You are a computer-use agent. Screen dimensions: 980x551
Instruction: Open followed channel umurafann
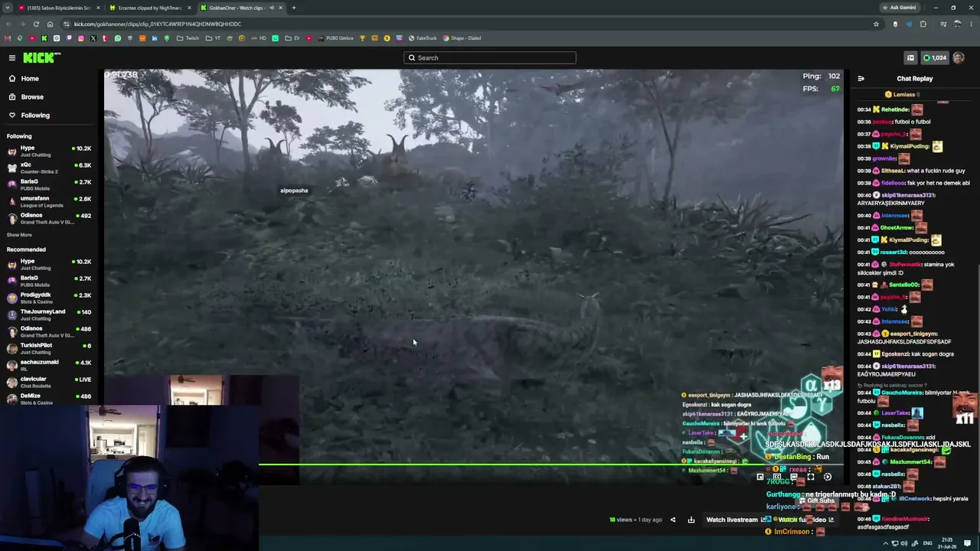tap(49, 201)
